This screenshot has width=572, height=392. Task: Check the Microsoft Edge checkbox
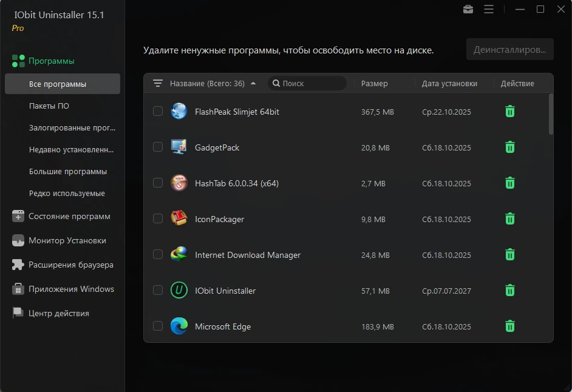[x=158, y=326]
